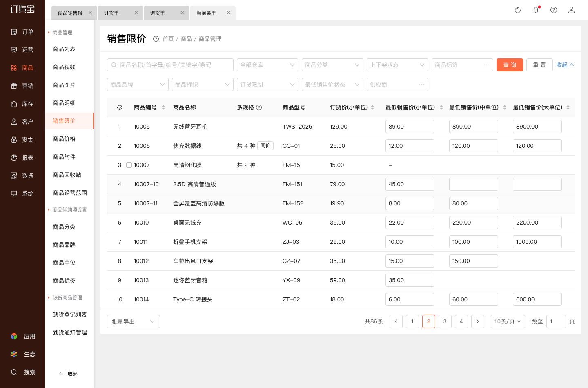Open 商品分类 filter dropdown

pos(332,65)
